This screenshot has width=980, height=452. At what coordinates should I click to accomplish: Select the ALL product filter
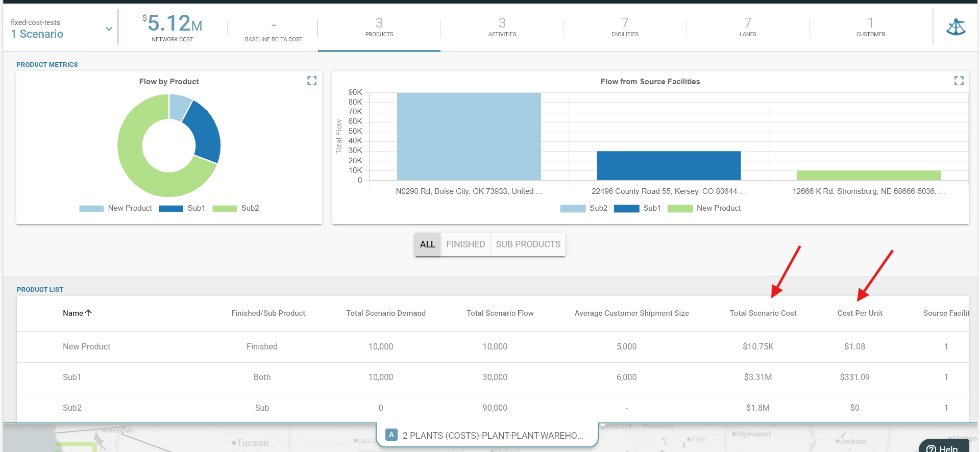pos(428,244)
